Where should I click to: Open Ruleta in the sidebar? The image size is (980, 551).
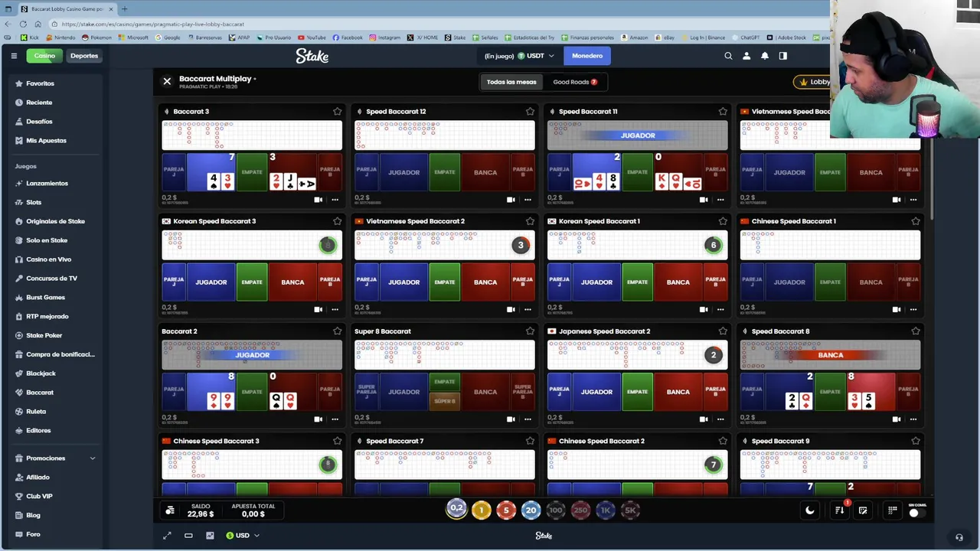36,412
